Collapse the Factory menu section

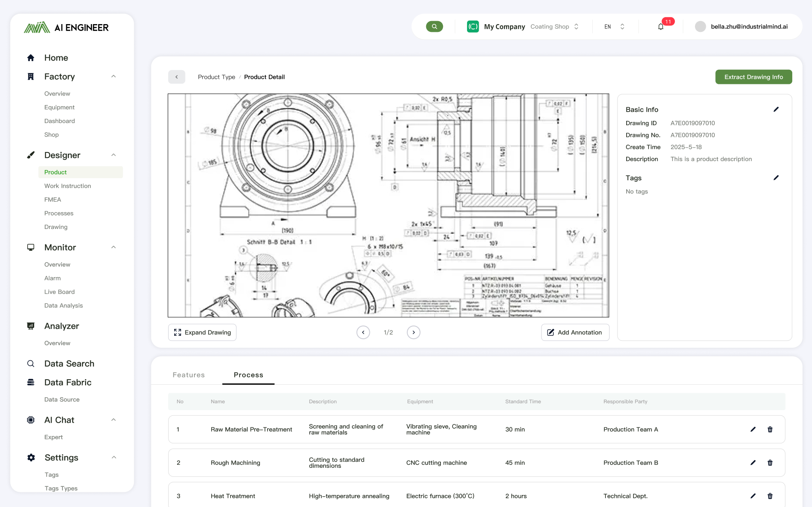click(x=114, y=77)
